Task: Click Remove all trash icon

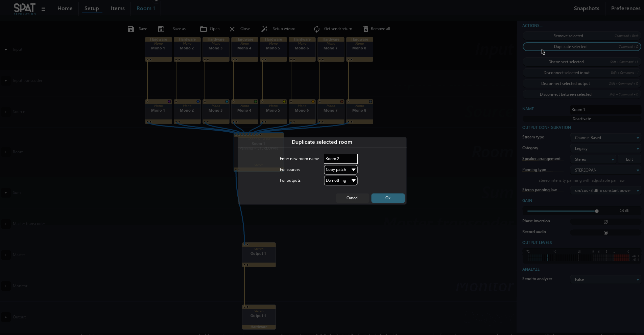Action: point(365,29)
